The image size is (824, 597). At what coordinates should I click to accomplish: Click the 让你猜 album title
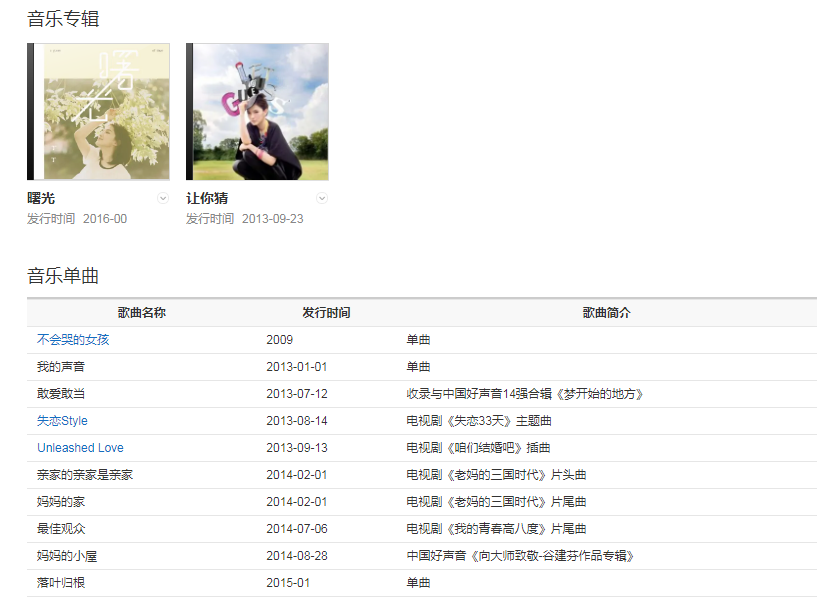pos(207,198)
